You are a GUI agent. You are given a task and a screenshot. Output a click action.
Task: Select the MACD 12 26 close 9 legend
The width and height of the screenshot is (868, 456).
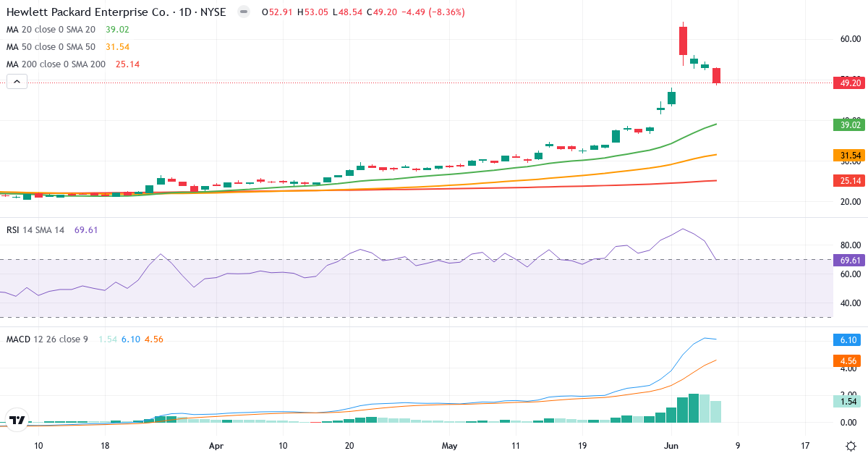coord(47,339)
